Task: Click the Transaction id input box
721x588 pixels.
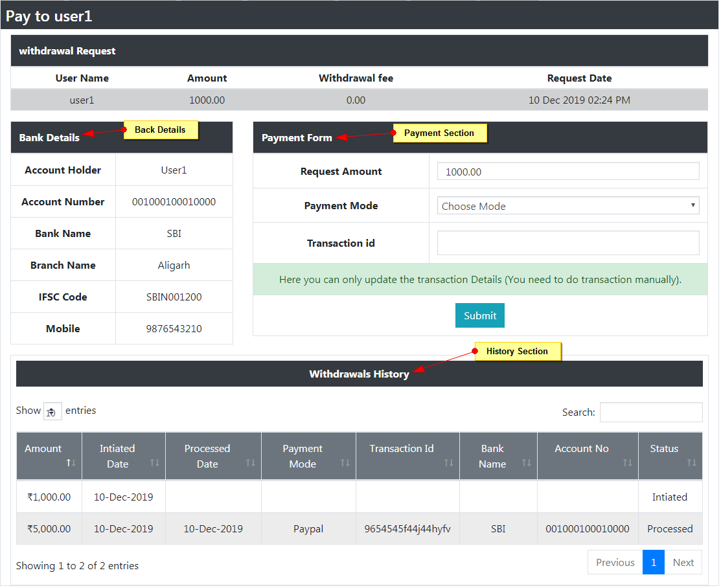Action: [567, 242]
